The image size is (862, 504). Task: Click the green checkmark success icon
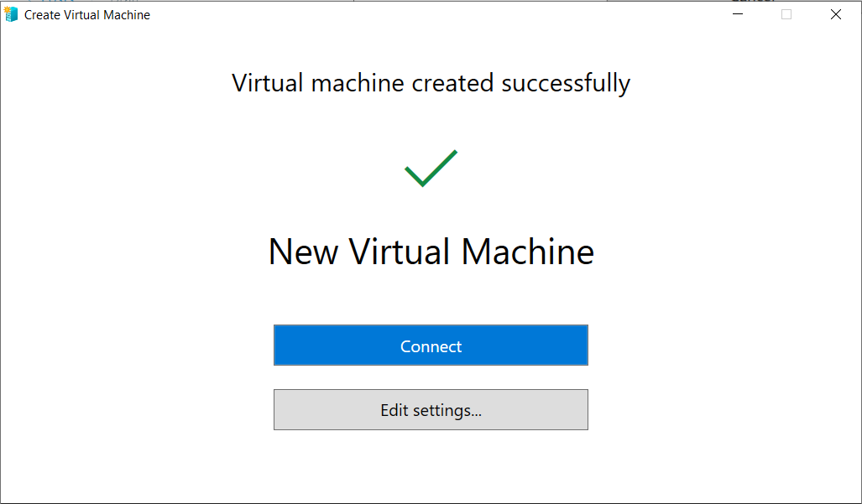click(x=431, y=167)
